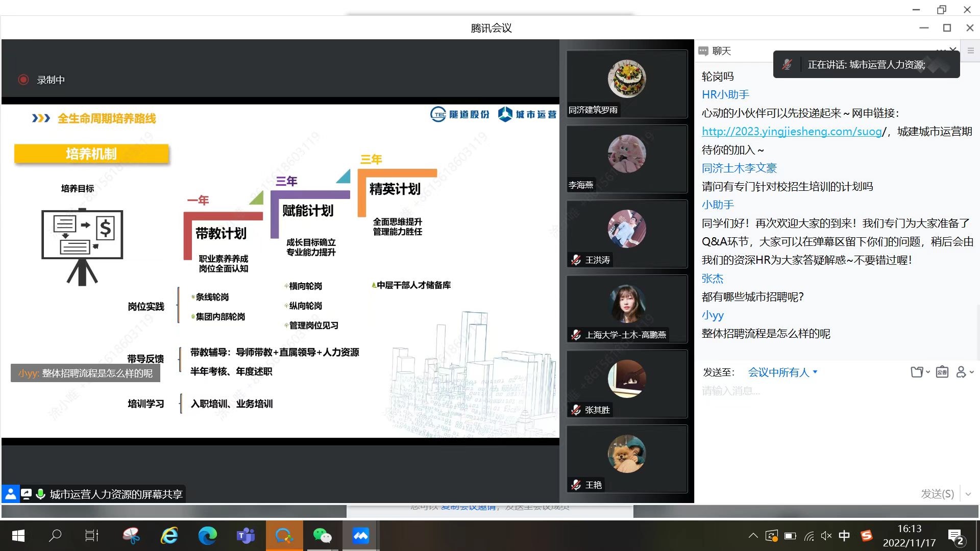Switch to the Tencent Meeting taskbar icon
This screenshot has height=551, width=980.
click(360, 536)
